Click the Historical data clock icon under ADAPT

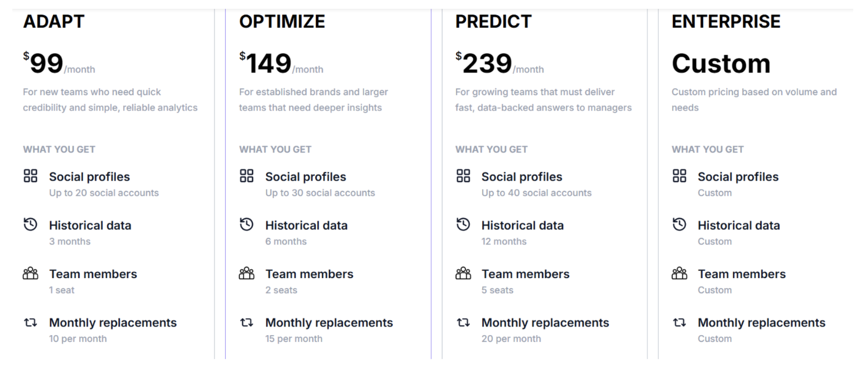(x=30, y=225)
